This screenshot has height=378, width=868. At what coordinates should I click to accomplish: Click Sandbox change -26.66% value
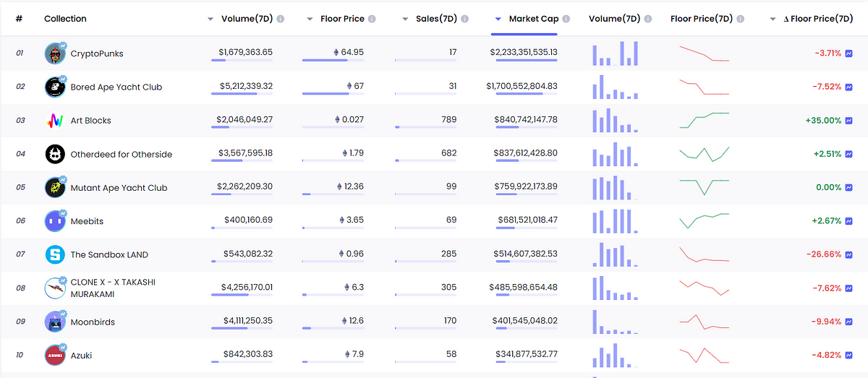point(824,254)
